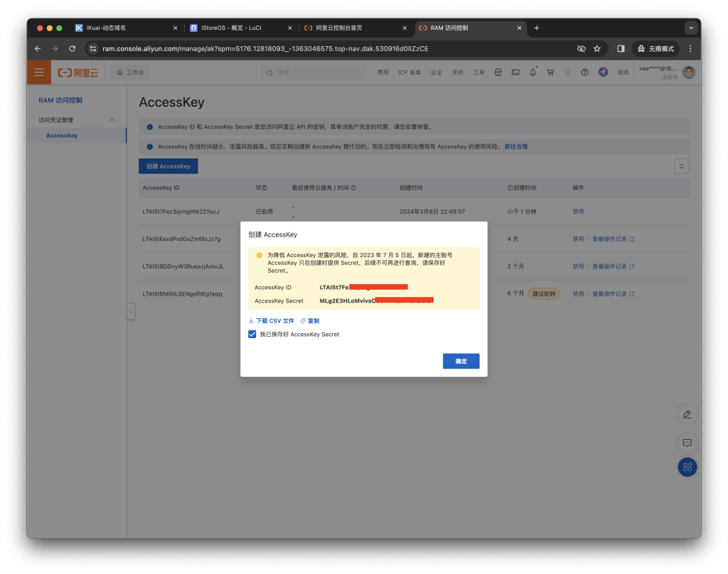Open the blue apps grid floating button
The height and width of the screenshot is (574, 728).
(x=687, y=467)
